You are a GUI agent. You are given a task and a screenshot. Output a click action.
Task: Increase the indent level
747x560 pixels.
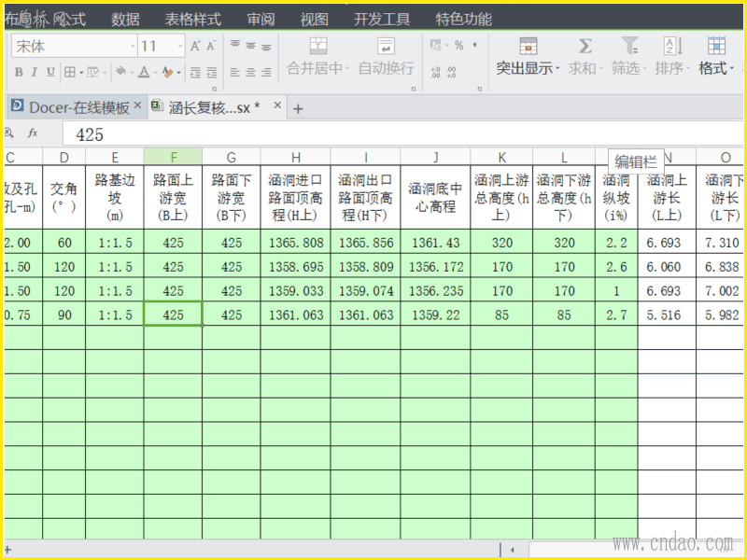click(212, 73)
